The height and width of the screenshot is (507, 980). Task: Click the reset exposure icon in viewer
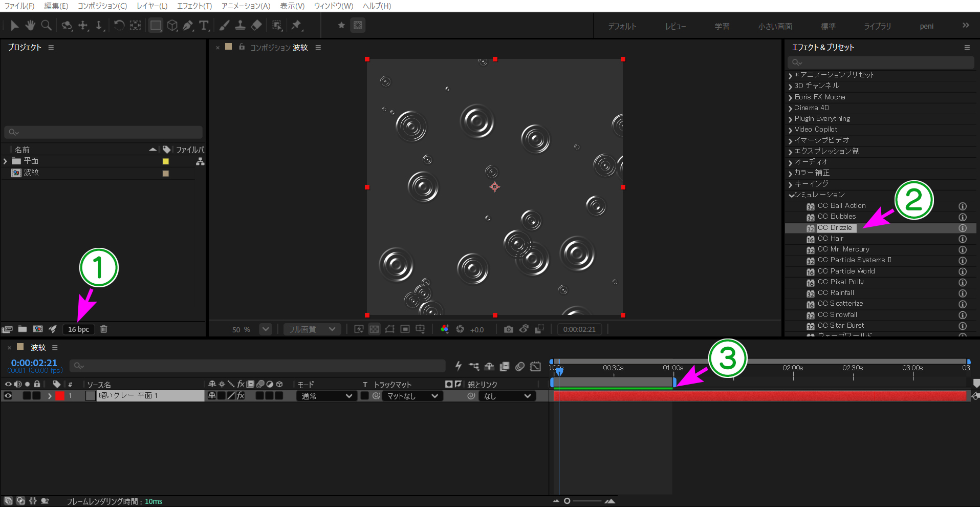coord(460,329)
